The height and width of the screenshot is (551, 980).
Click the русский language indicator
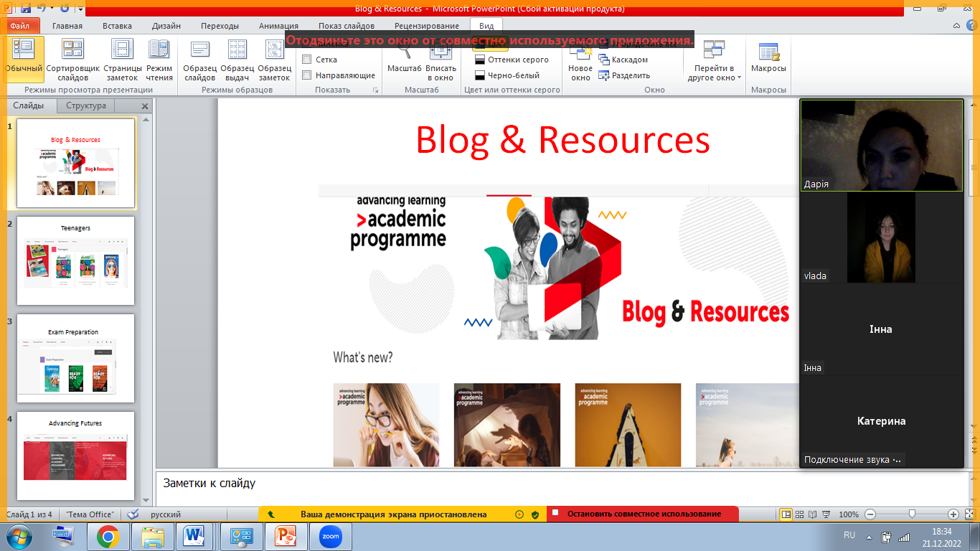(x=165, y=514)
